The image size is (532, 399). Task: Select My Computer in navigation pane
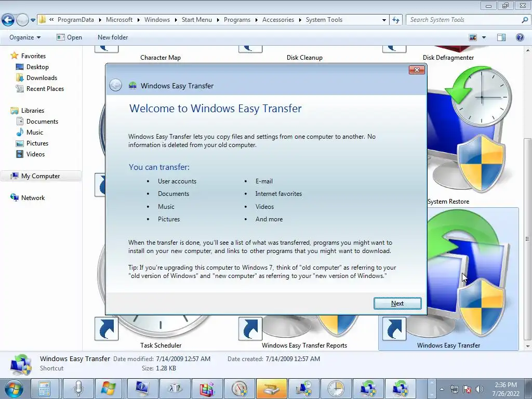click(41, 176)
